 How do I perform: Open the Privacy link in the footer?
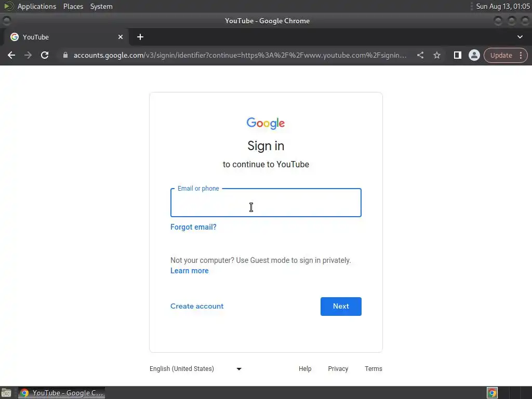point(338,369)
